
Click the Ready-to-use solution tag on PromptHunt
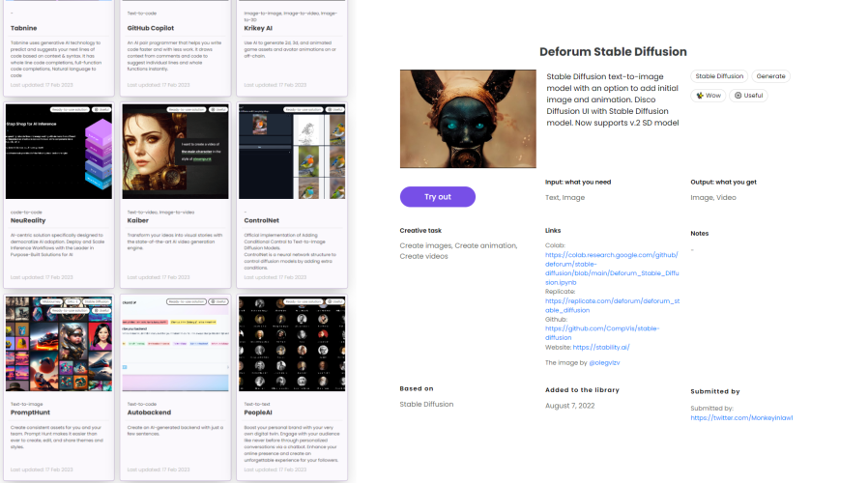pyautogui.click(x=70, y=310)
